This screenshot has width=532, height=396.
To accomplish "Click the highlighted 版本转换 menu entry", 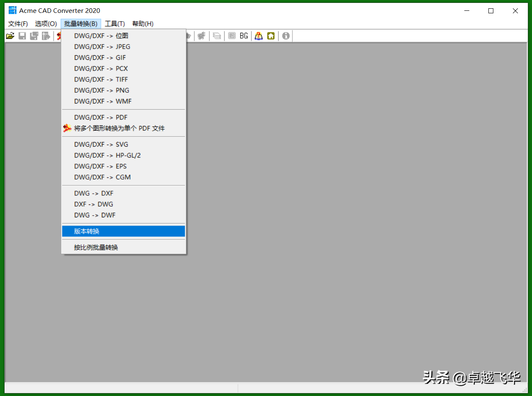I will click(x=123, y=231).
